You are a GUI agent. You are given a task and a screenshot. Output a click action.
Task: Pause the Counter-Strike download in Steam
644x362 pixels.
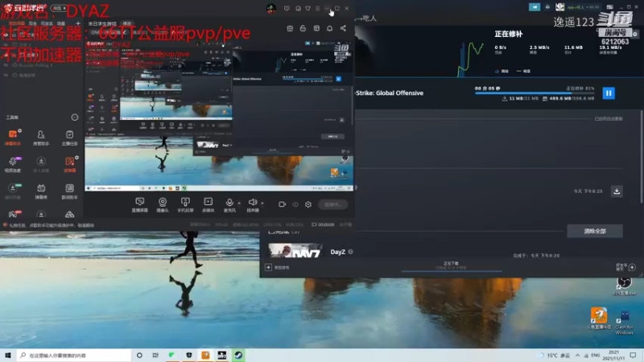609,93
